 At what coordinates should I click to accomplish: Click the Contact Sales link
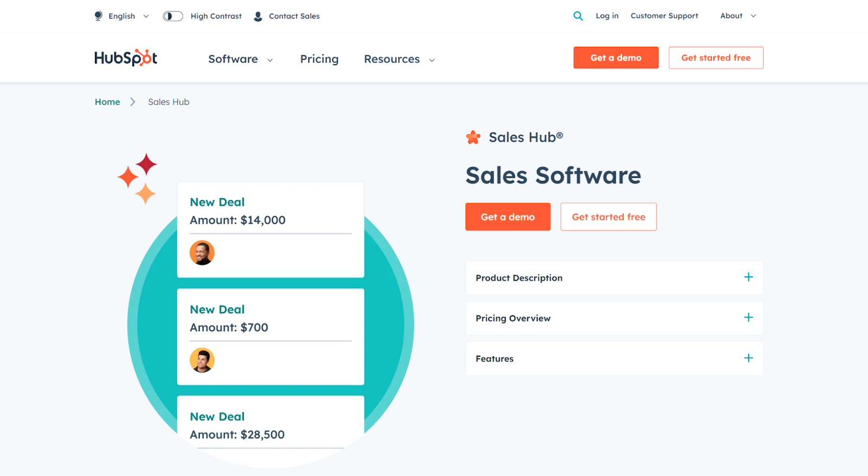point(294,16)
